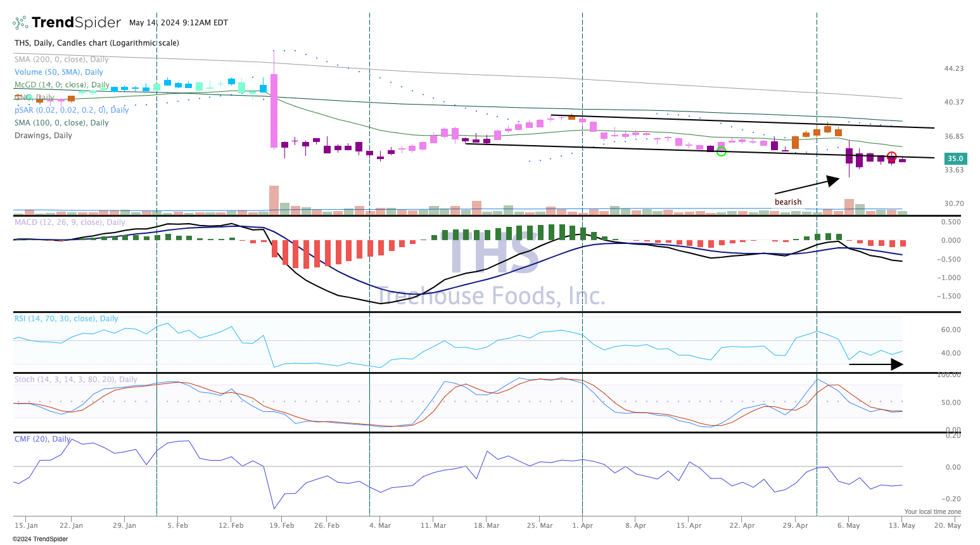Click the 100.00 Stochastic axis value
Image resolution: width=980 pixels, height=545 pixels.
[949, 375]
